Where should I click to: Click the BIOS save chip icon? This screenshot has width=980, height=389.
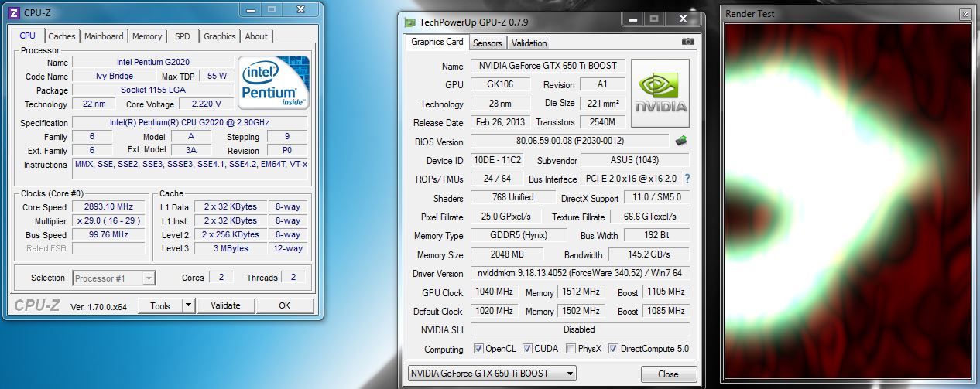click(x=681, y=141)
